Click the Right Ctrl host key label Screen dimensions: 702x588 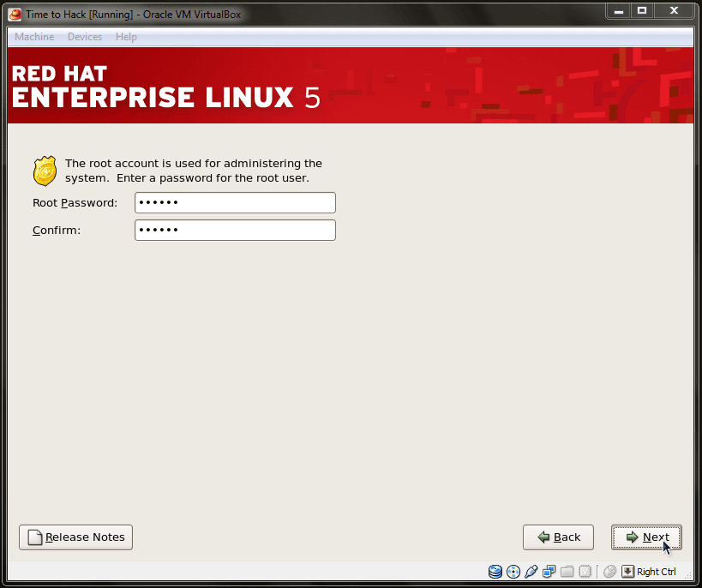coord(657,572)
